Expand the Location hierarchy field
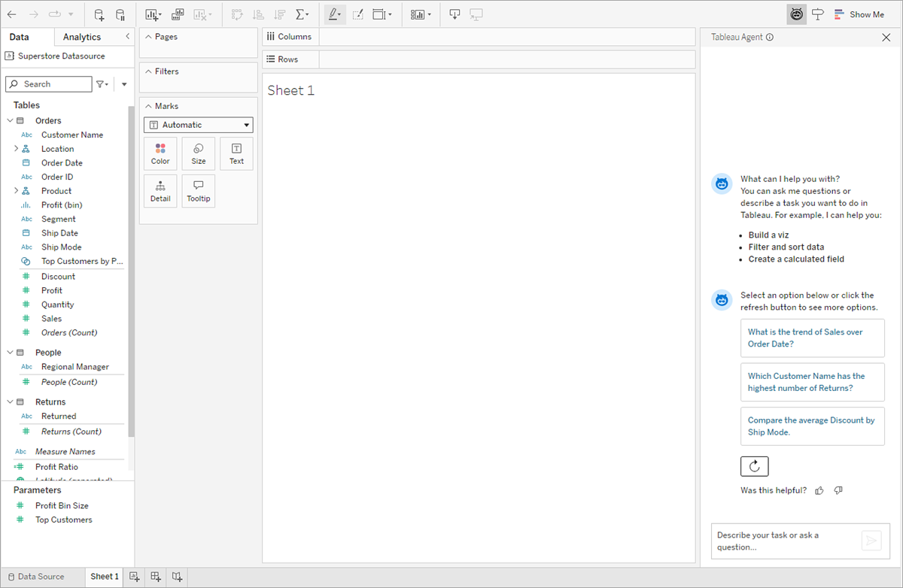Screen dimensions: 903x588 pos(16,149)
